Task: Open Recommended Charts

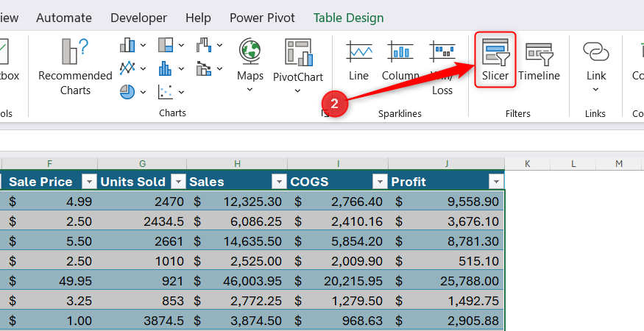Action: [75, 67]
